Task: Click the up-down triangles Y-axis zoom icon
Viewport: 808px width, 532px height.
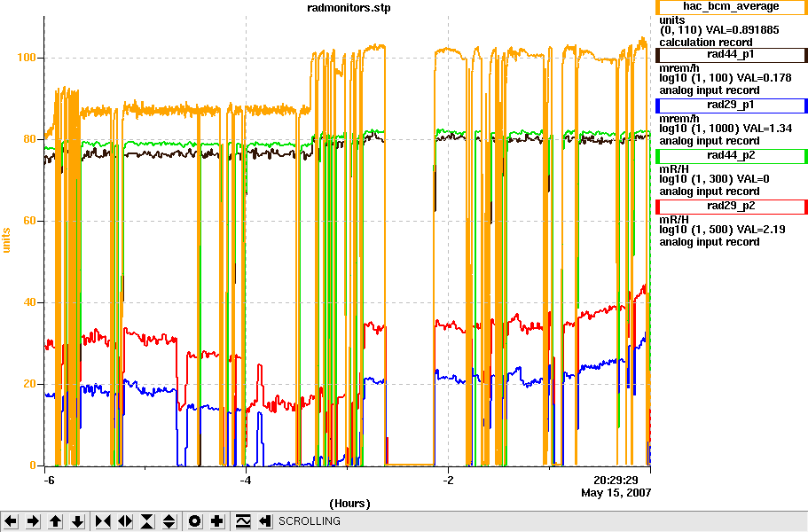Action: tap(169, 521)
